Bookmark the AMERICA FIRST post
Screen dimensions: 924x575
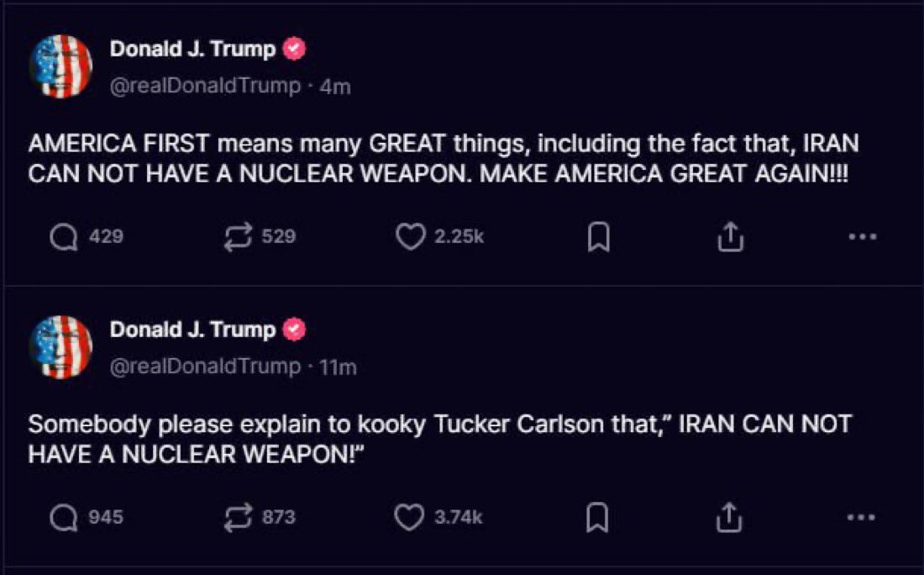click(x=596, y=239)
